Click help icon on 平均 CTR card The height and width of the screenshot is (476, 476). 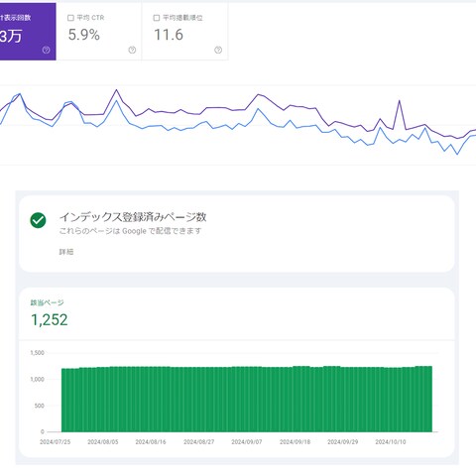tap(132, 50)
